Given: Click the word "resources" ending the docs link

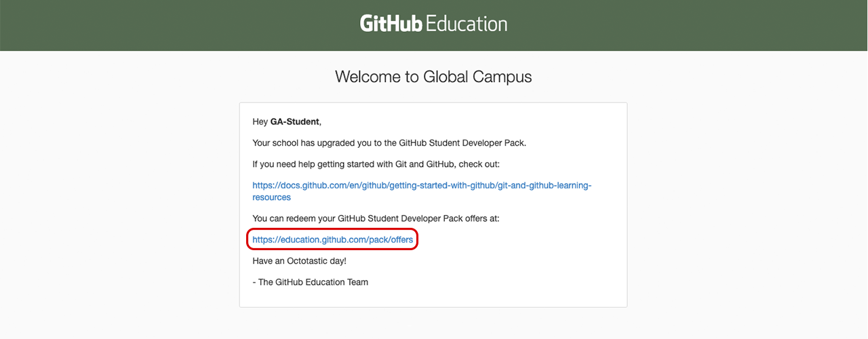Looking at the screenshot, I should (271, 197).
